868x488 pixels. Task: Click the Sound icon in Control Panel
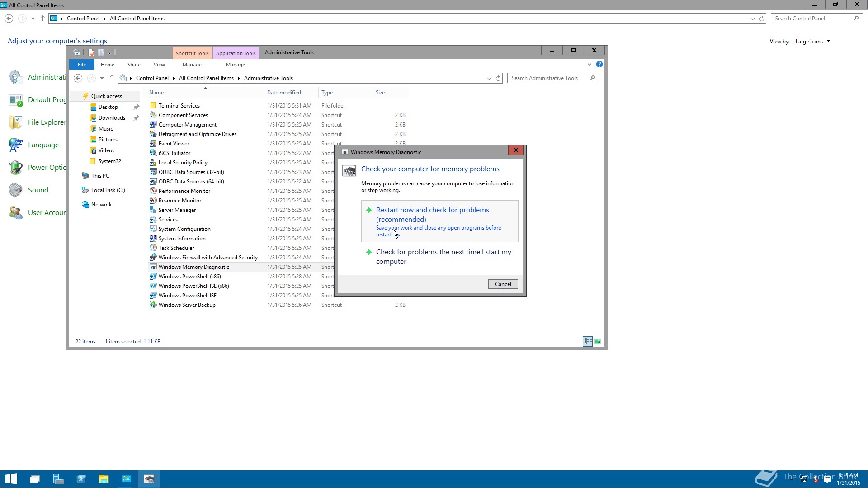coord(15,190)
